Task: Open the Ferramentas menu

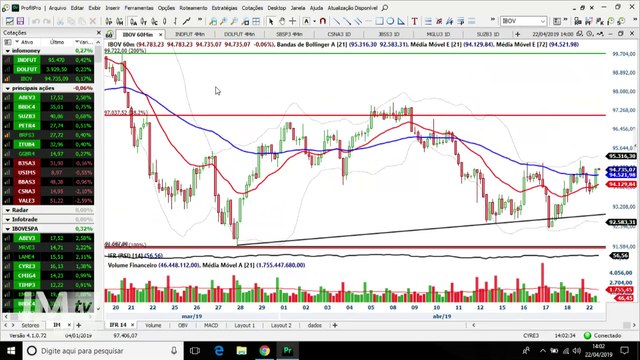Action: [x=139, y=8]
